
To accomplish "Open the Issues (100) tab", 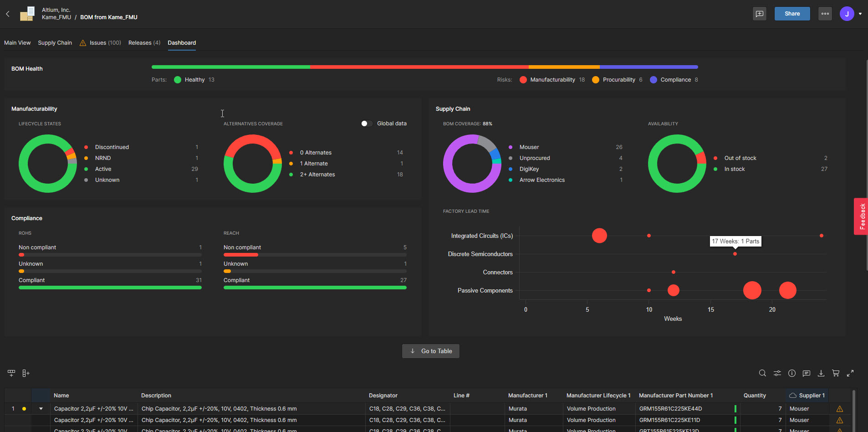I will 105,42.
